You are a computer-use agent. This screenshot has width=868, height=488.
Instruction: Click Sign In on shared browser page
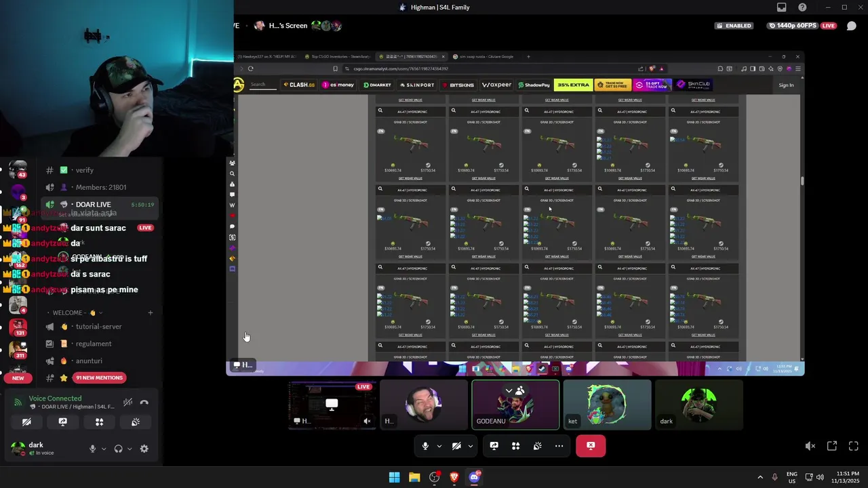(x=786, y=85)
